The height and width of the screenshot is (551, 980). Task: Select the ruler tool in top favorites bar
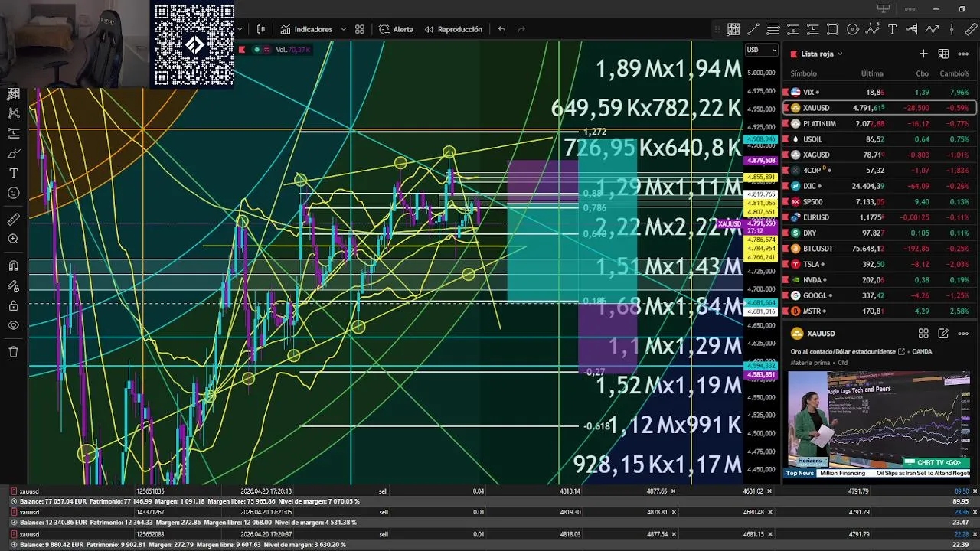click(x=972, y=29)
